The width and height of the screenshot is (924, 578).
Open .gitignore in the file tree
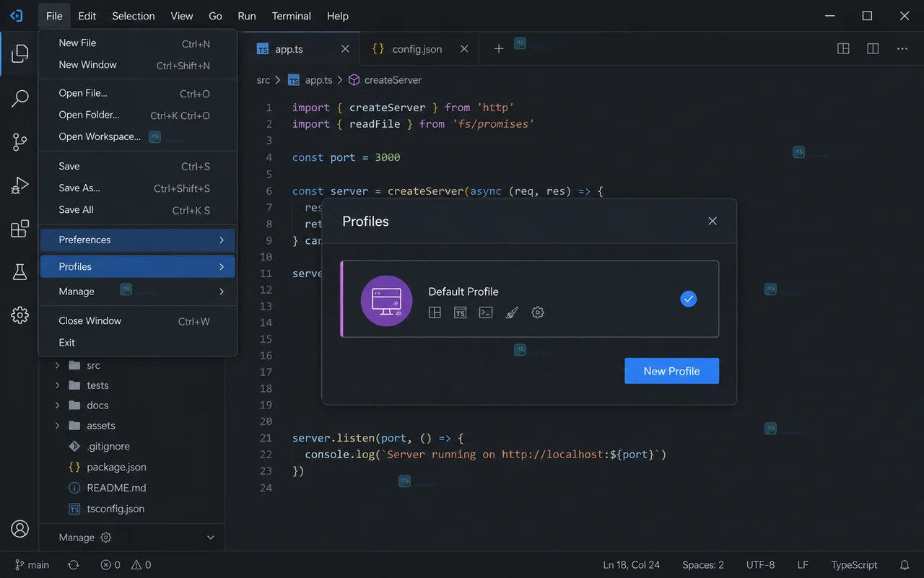108,447
